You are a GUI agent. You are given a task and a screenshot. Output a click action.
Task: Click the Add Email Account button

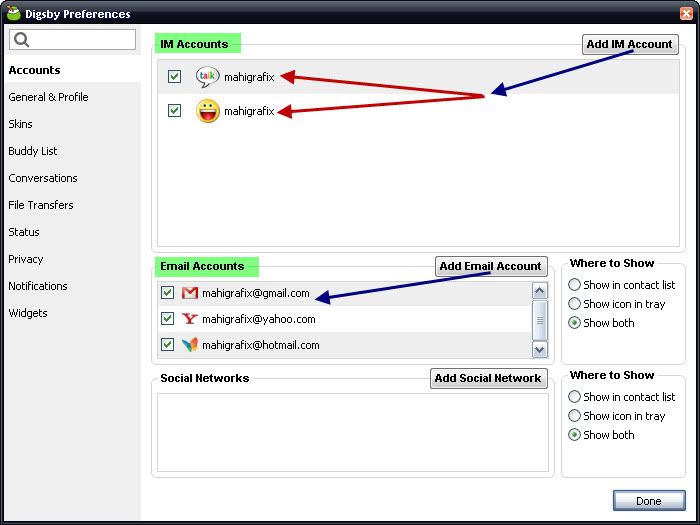[x=491, y=266]
